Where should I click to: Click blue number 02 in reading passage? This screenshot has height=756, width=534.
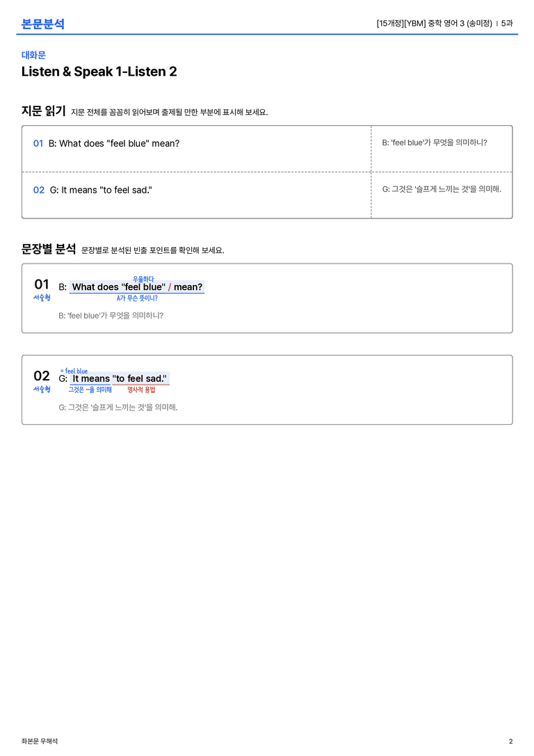pos(38,190)
